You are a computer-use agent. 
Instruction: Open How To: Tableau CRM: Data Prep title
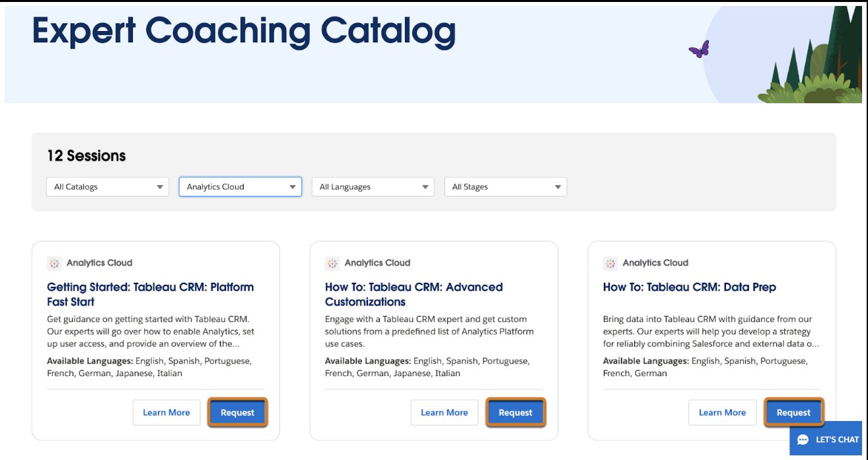tap(690, 287)
